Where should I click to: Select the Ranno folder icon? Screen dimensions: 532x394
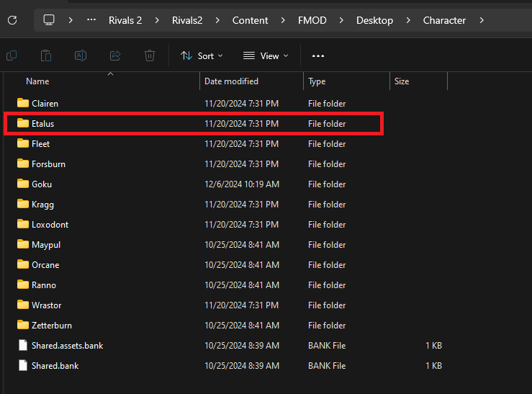point(23,285)
